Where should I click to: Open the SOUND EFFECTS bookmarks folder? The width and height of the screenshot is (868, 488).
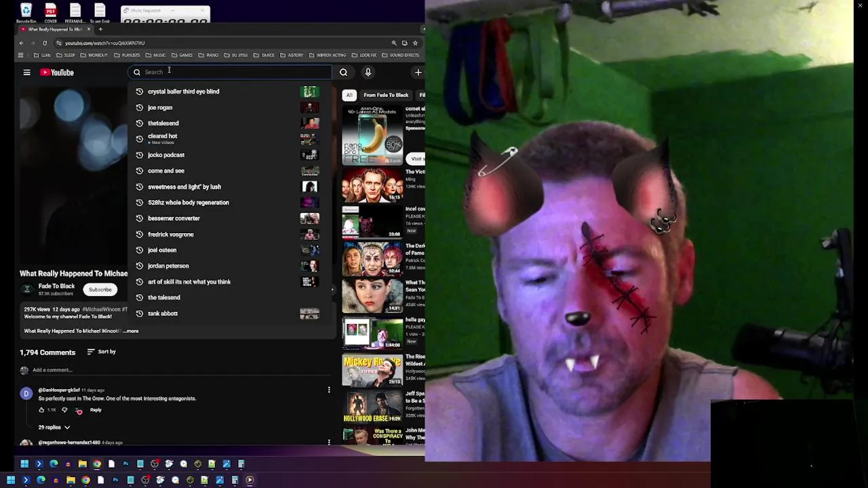tap(401, 55)
